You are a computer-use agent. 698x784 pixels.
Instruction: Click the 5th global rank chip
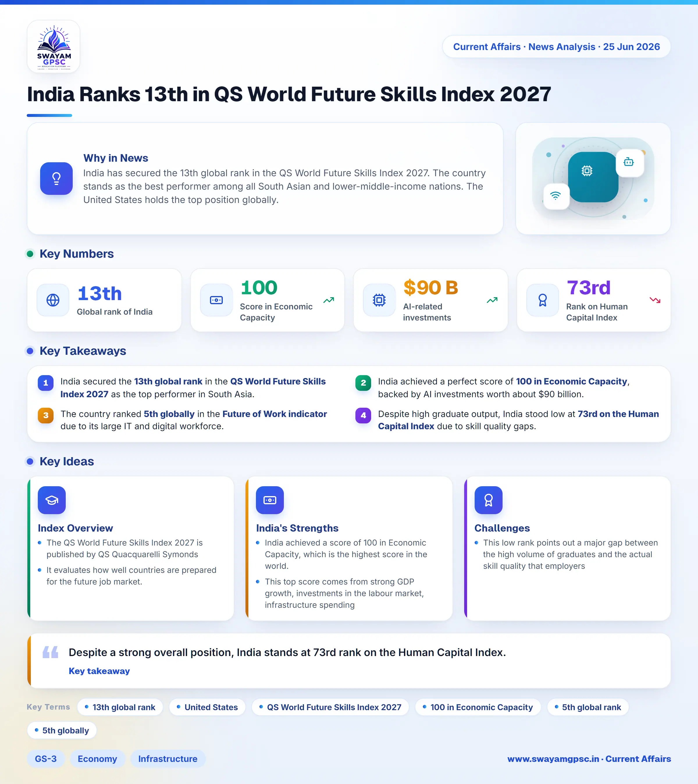pyautogui.click(x=588, y=707)
